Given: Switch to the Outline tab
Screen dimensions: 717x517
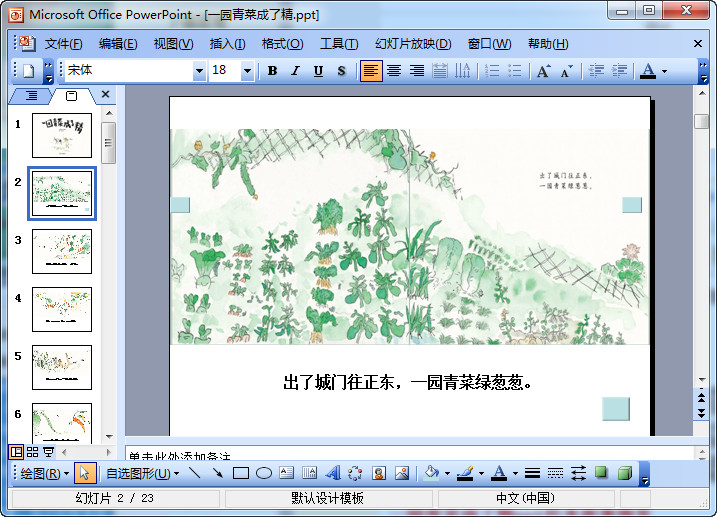Looking at the screenshot, I should click(32, 96).
